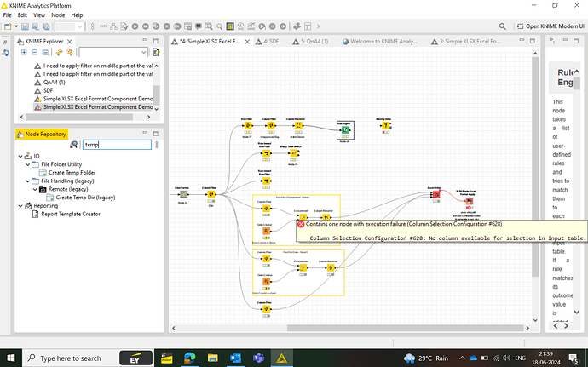Collapse the File Handling (legacy) folder
This screenshot has height=367, width=588.
coord(28,181)
